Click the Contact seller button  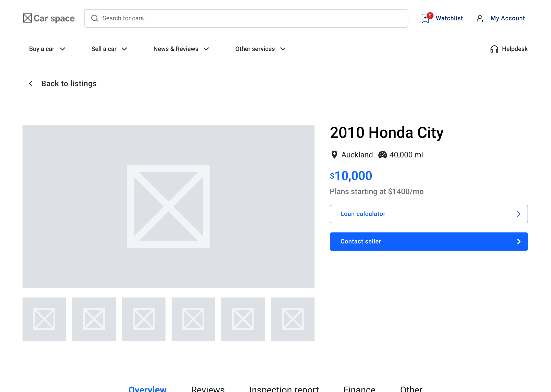tap(429, 241)
